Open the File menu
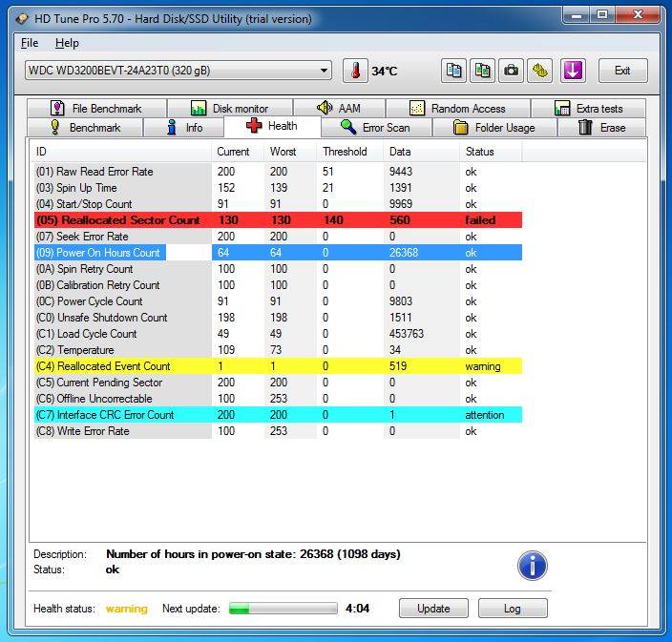 [30, 43]
